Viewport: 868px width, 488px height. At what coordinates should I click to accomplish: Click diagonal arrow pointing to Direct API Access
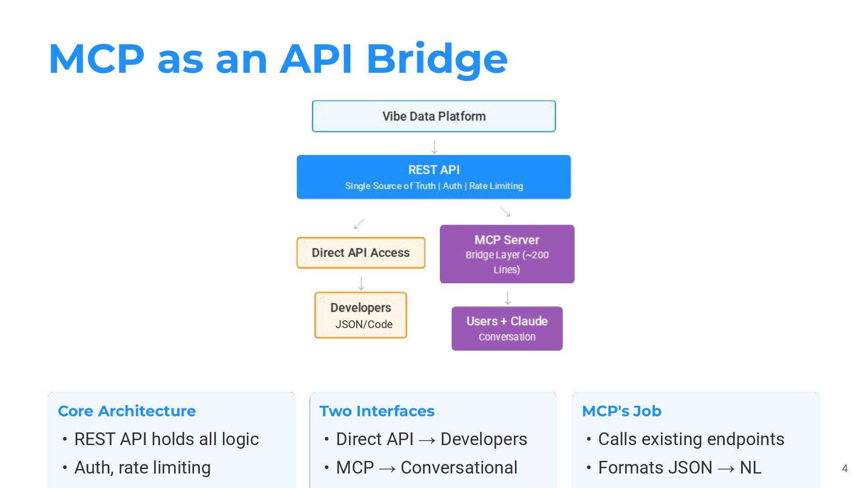pyautogui.click(x=359, y=224)
